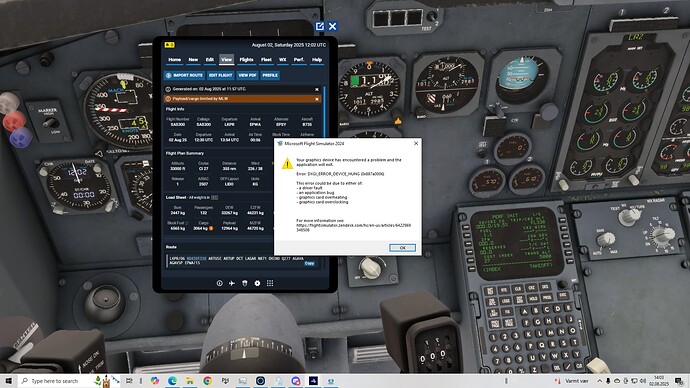Click the shield icon in tablet bottom bar

[x=245, y=283]
